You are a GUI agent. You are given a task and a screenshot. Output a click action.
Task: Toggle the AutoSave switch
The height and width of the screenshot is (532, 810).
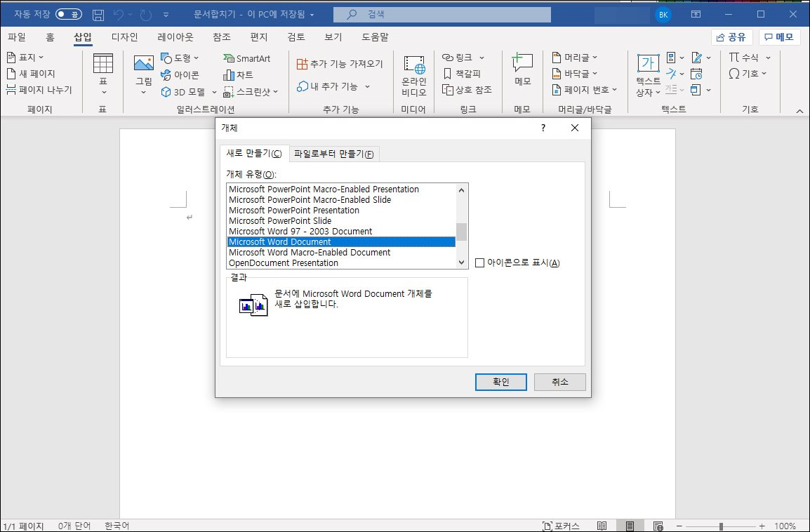tap(69, 15)
